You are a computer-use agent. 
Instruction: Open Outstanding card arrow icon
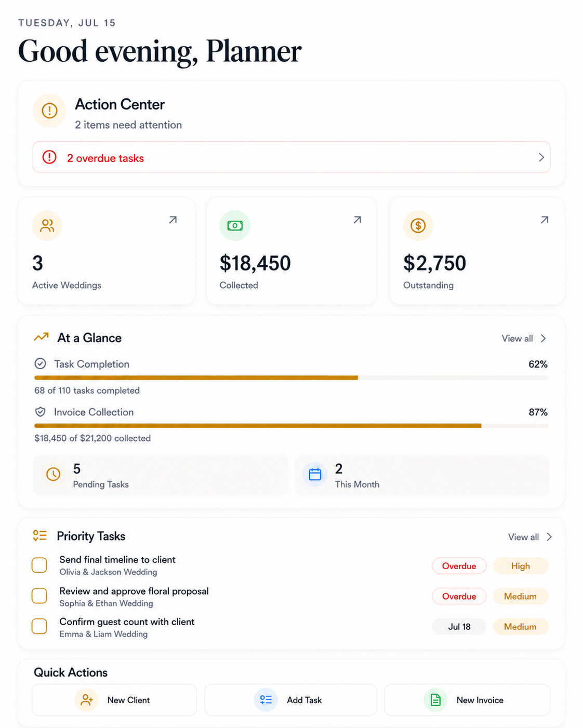coord(545,220)
